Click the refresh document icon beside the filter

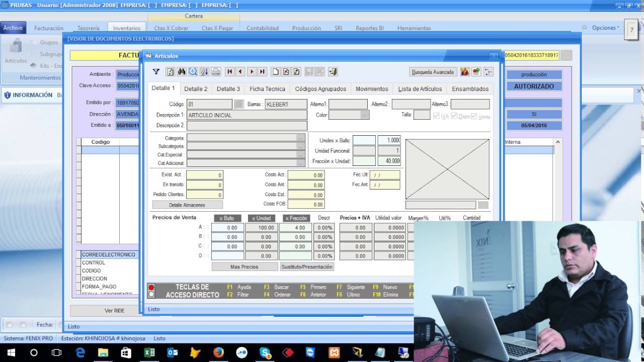(170, 72)
